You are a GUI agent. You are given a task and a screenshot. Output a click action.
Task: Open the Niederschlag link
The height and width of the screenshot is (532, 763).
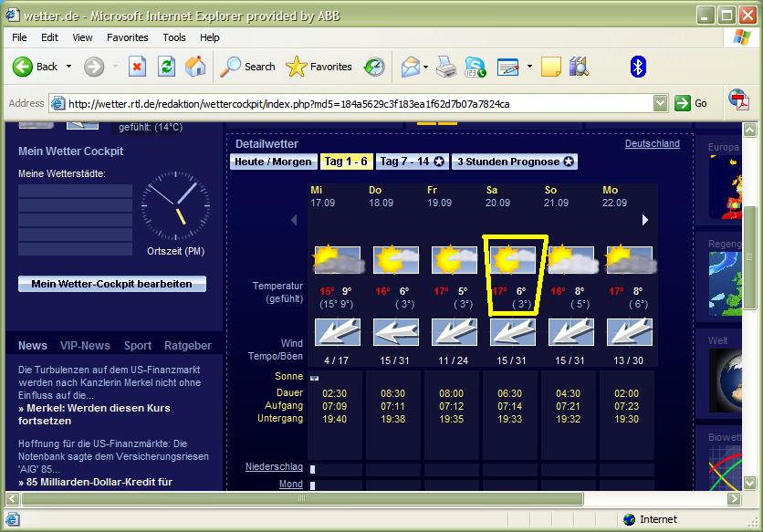(x=274, y=466)
